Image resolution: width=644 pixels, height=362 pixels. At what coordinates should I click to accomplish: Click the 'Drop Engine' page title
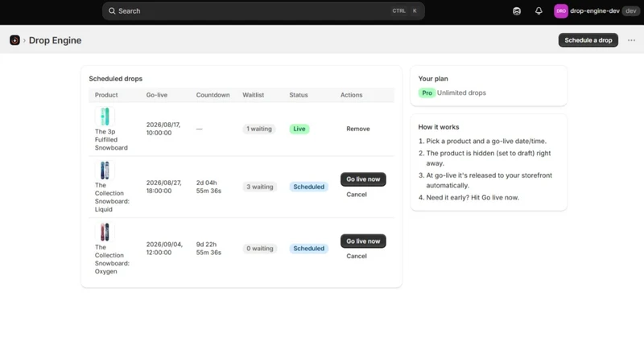(55, 40)
